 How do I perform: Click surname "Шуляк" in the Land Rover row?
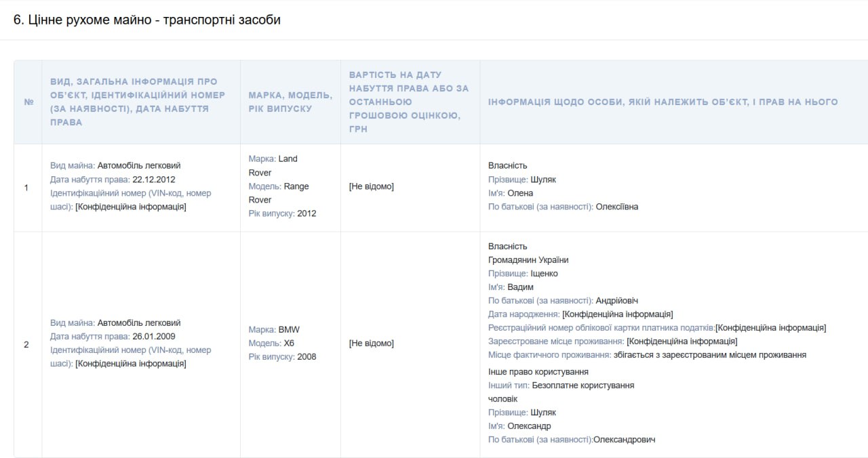click(543, 180)
